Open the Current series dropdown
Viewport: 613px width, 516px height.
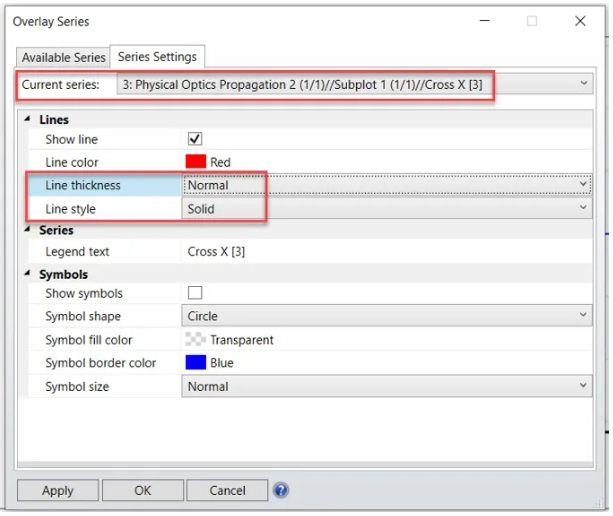[584, 85]
